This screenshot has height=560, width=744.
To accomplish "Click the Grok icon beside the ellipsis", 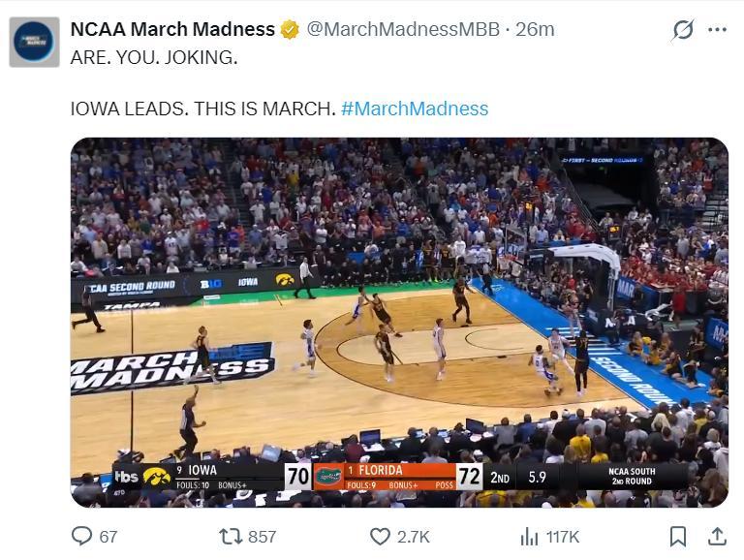I will pyautogui.click(x=683, y=30).
